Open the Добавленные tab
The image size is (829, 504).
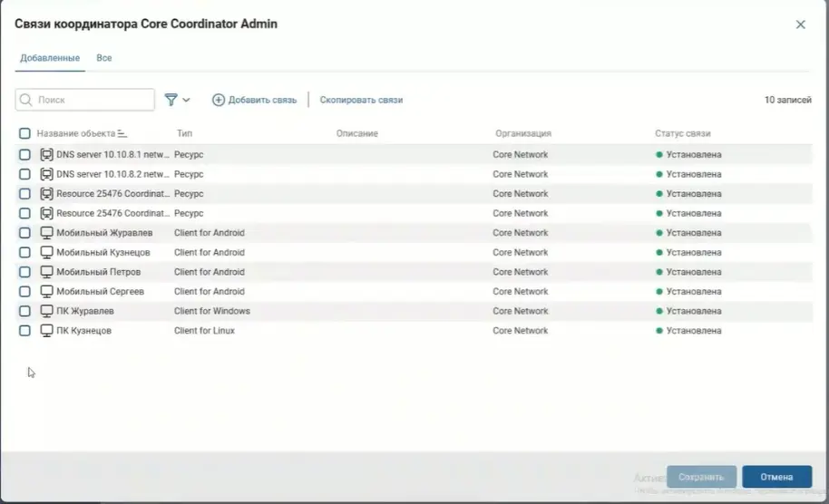click(x=50, y=58)
